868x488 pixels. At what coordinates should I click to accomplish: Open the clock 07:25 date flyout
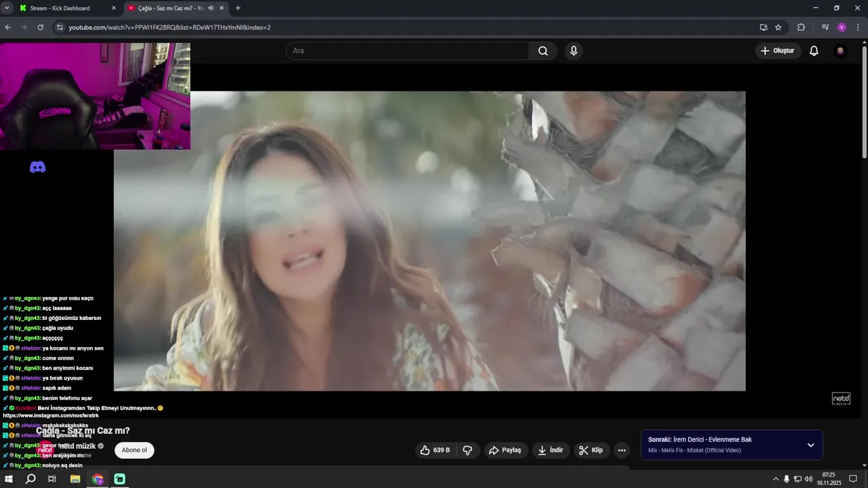pos(829,479)
